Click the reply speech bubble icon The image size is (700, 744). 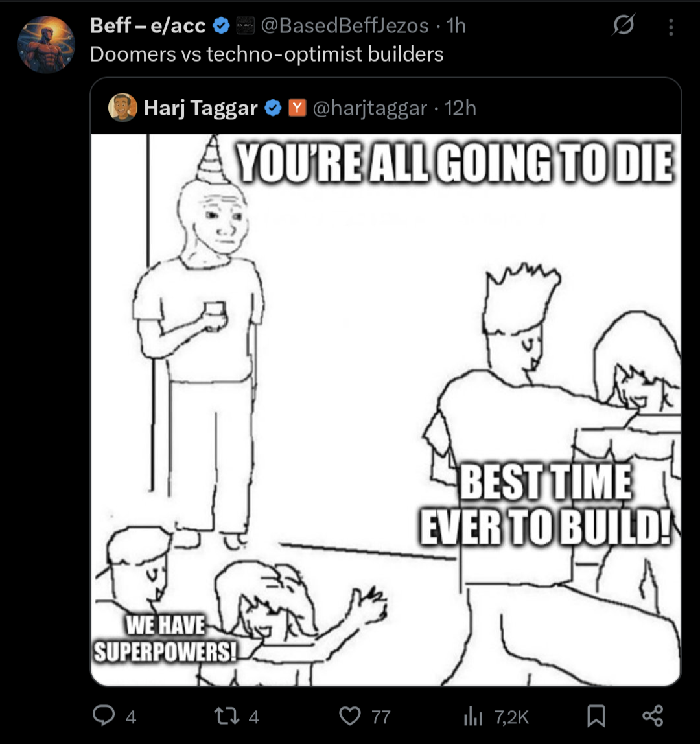coord(104,715)
